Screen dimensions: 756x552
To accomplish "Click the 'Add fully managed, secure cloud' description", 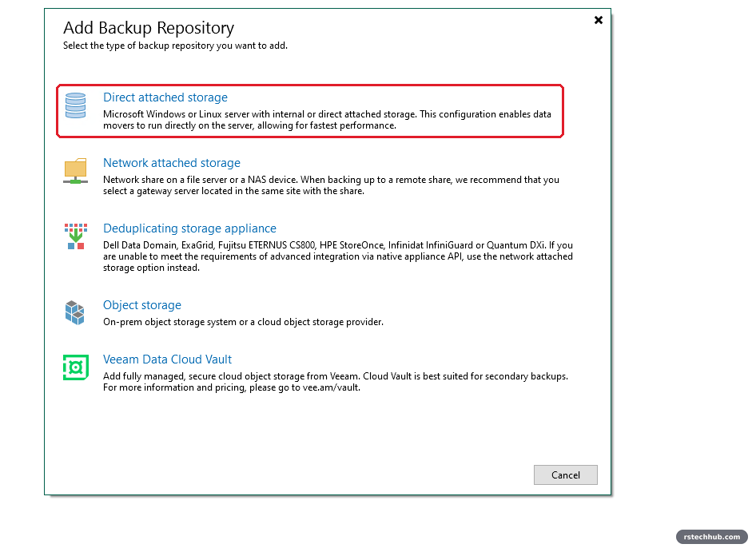I will [336, 383].
